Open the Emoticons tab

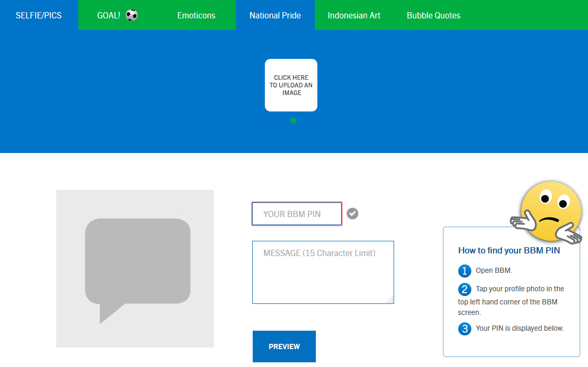(x=196, y=15)
